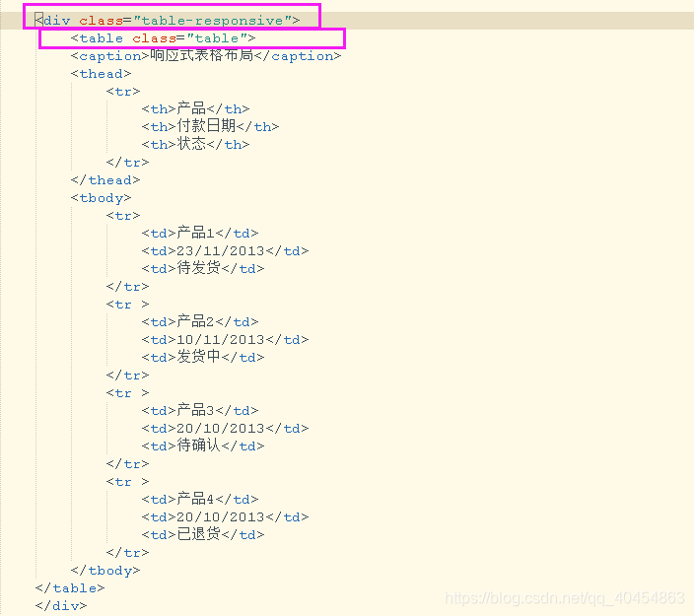
Task: Select the td line with 产品1
Action: [200, 233]
